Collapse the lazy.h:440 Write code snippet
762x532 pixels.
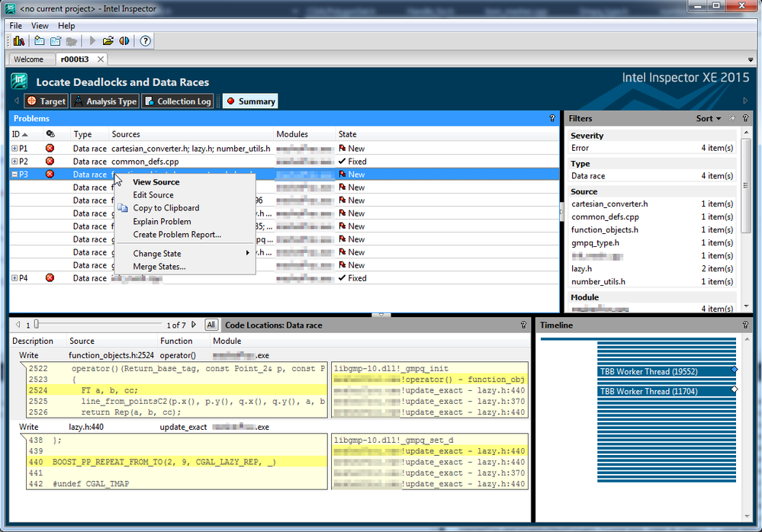(x=22, y=437)
